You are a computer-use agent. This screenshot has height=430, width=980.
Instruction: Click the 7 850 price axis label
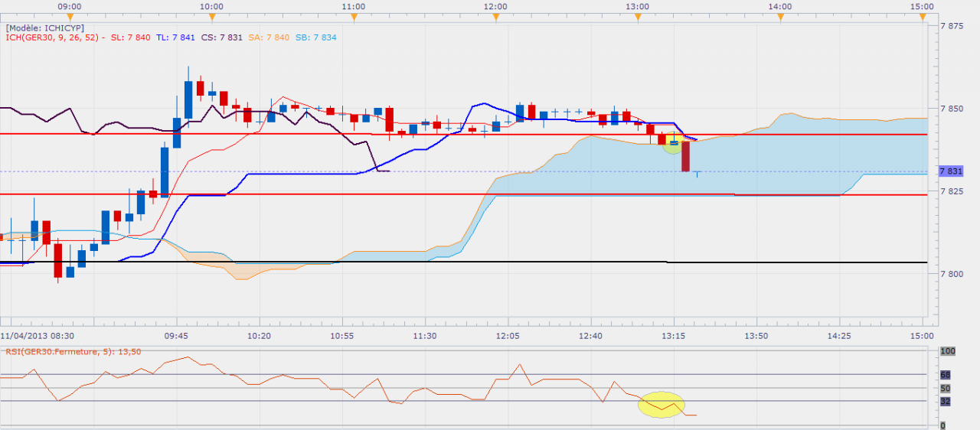coord(952,109)
